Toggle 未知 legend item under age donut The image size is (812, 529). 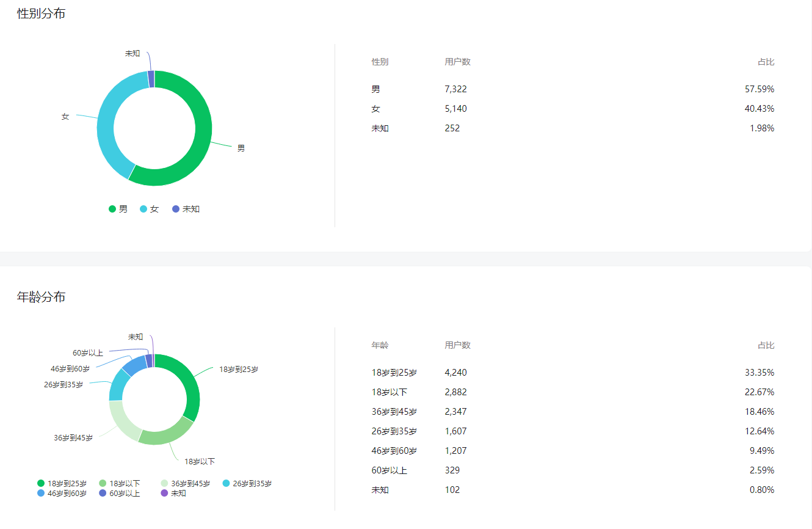click(x=173, y=493)
